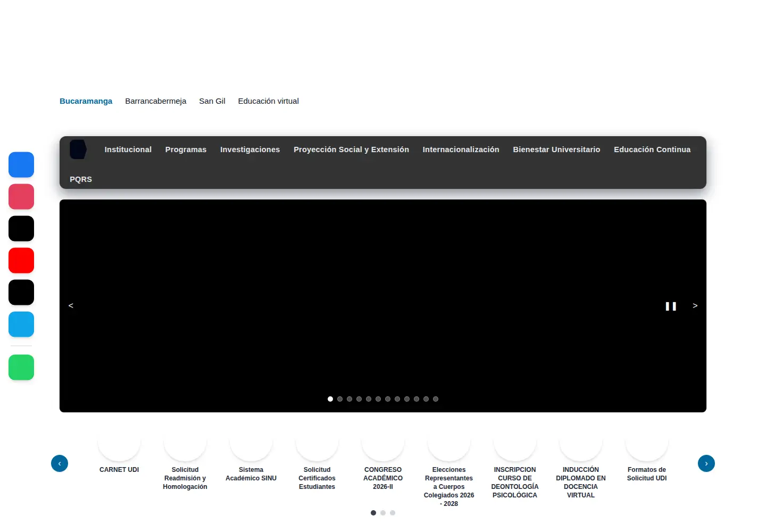Screen dimensions: 766x532
Task: Select the second quick links page dot
Action: [383, 513]
